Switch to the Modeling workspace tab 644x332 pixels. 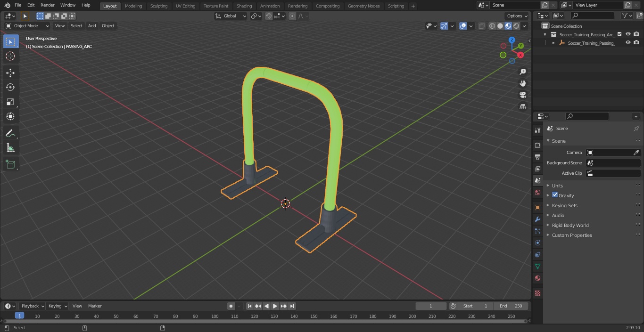pyautogui.click(x=133, y=6)
